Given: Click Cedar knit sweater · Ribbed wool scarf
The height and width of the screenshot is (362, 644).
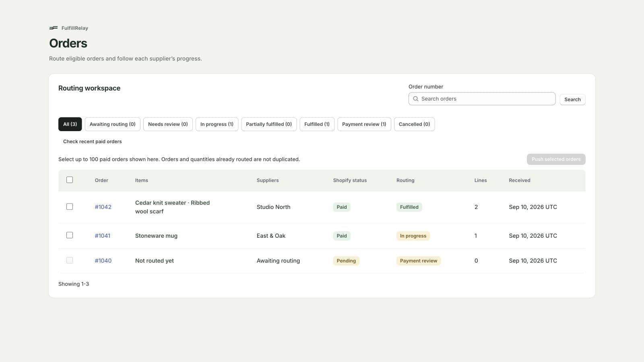Looking at the screenshot, I should click(172, 207).
